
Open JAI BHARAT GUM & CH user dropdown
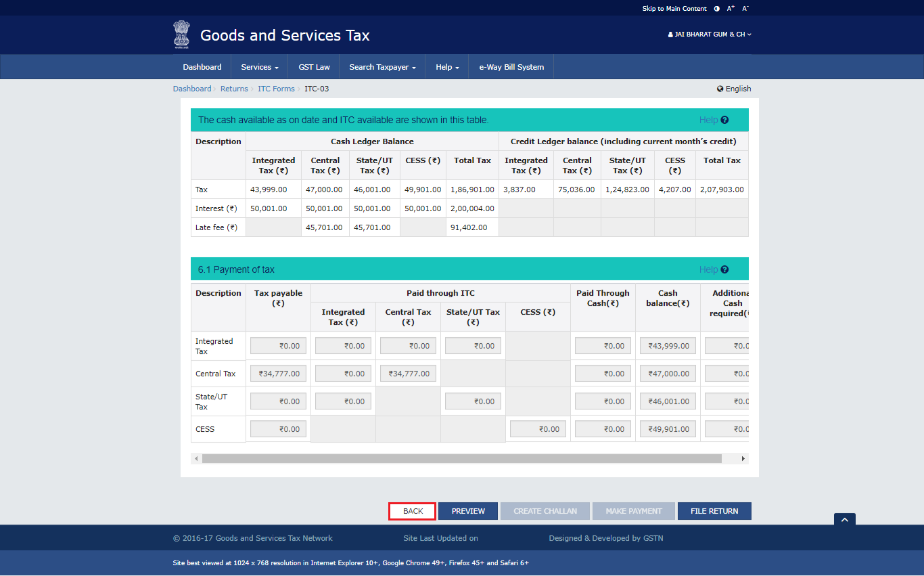click(x=710, y=35)
